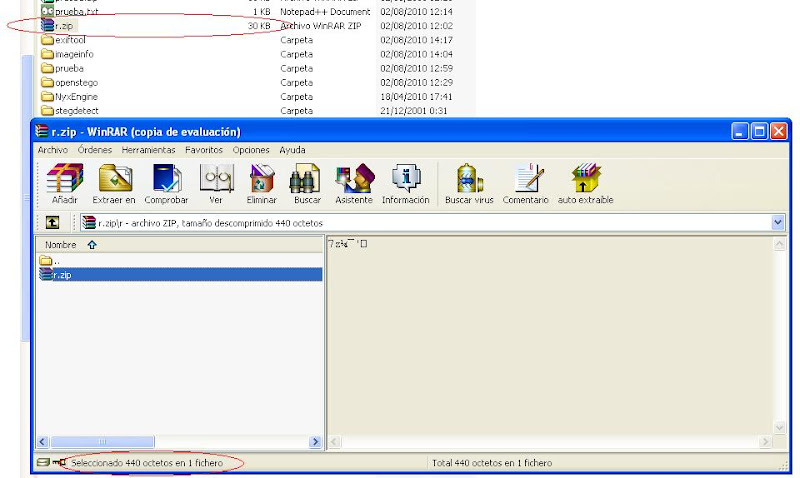Screen dimensions: 800x478
Task: Click the parent folder '..' icon
Action: [46, 260]
